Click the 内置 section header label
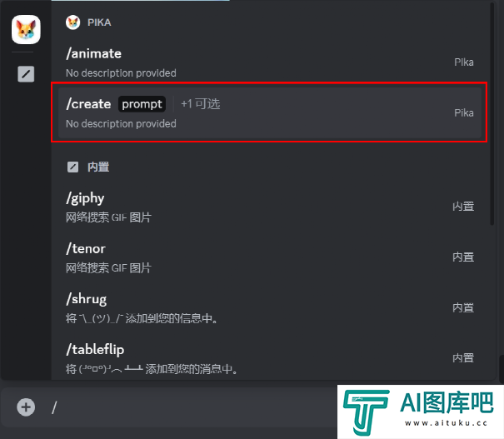 pos(98,167)
